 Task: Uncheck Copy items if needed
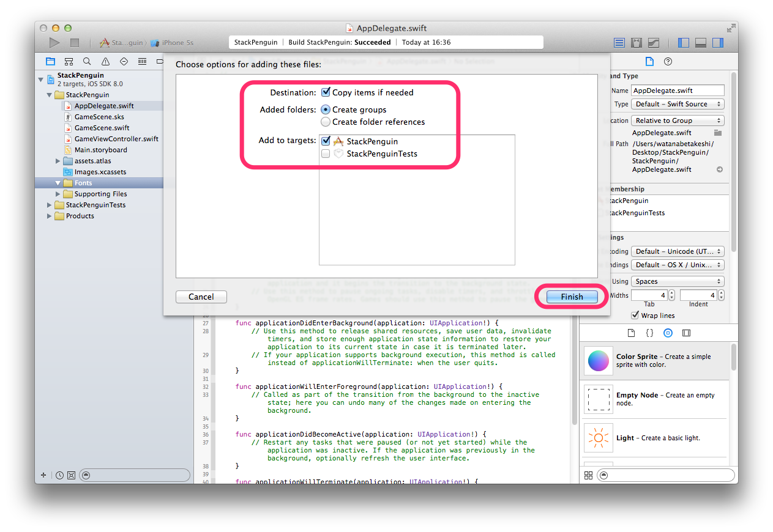(x=326, y=92)
